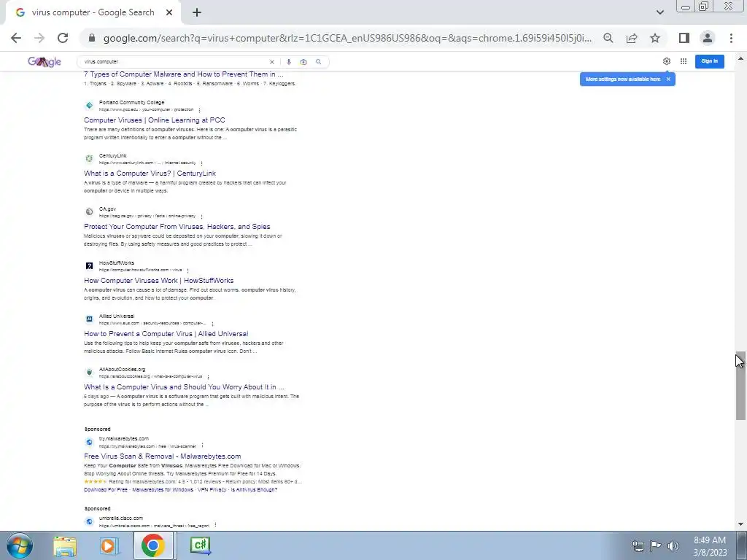This screenshot has width=747, height=560.
Task: Click the volume speaker tray icon
Action: (x=673, y=546)
